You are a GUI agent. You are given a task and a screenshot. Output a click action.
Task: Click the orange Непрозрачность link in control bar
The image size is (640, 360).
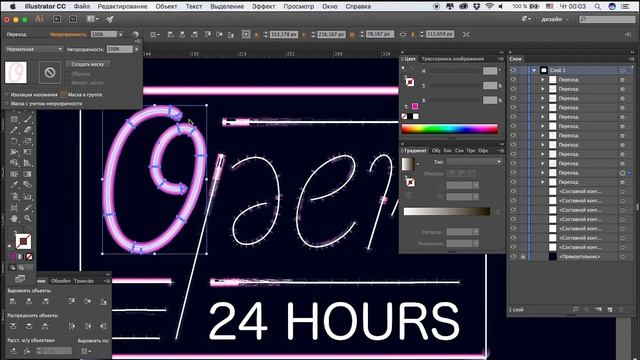(68, 35)
